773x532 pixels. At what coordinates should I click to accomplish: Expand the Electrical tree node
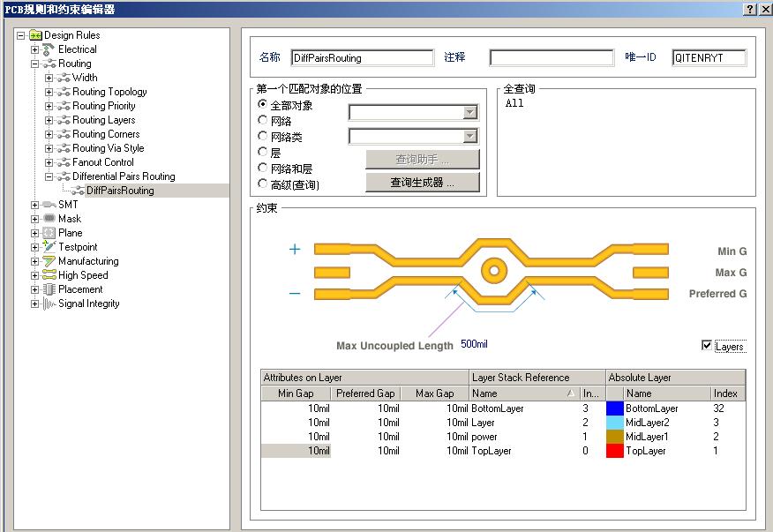point(34,49)
